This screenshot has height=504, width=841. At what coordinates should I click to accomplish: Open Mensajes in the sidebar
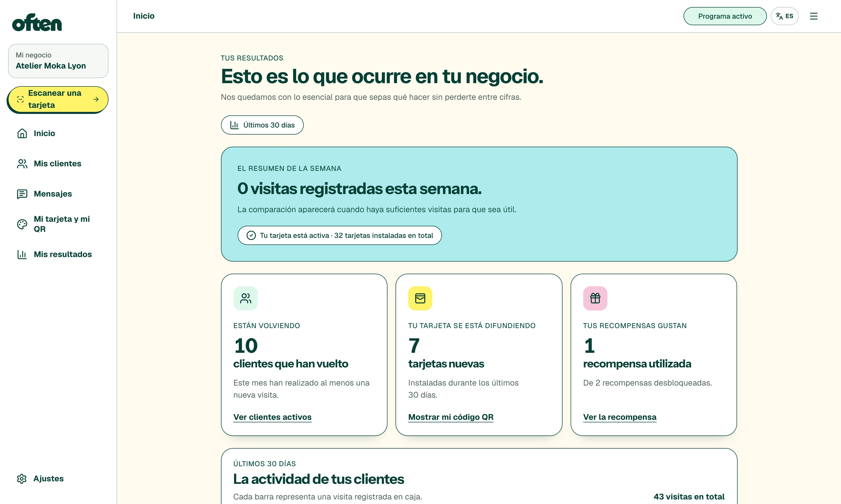58,194
